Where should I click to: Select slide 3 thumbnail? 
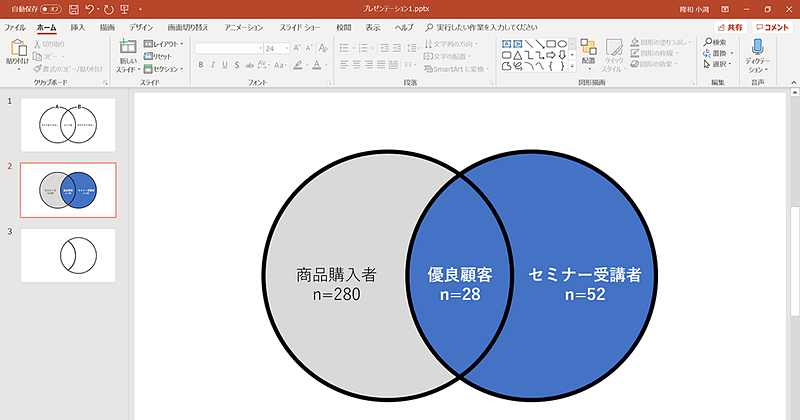(x=68, y=256)
